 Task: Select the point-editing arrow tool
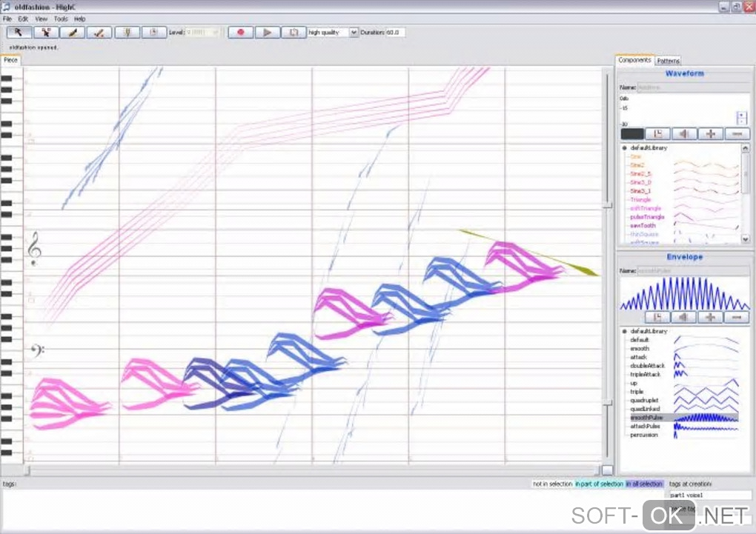pyautogui.click(x=46, y=33)
